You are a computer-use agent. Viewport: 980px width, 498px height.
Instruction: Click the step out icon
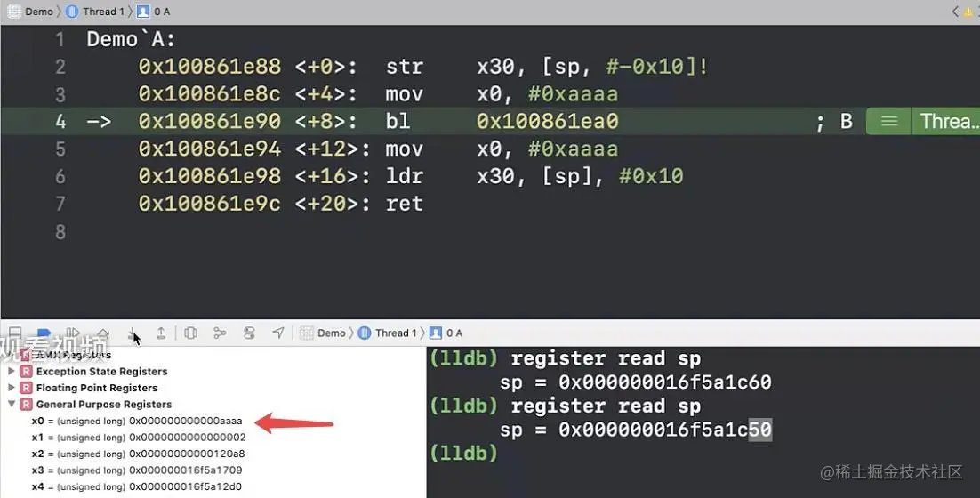[x=161, y=333]
